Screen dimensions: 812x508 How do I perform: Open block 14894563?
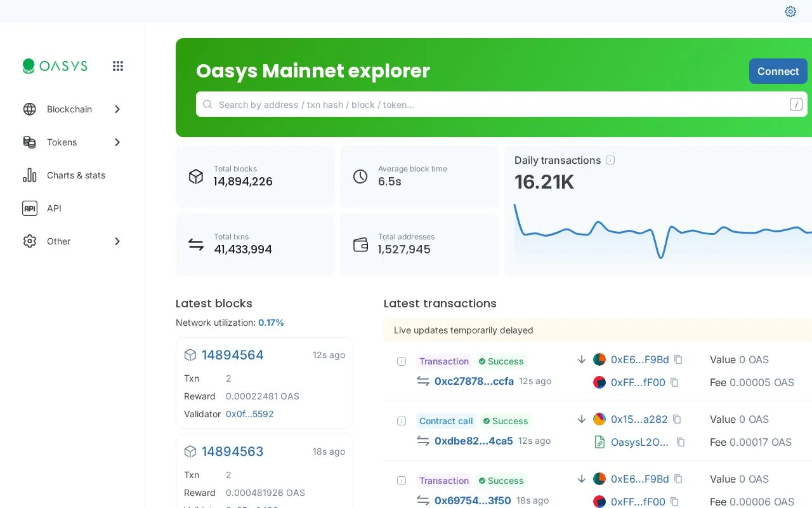(233, 451)
